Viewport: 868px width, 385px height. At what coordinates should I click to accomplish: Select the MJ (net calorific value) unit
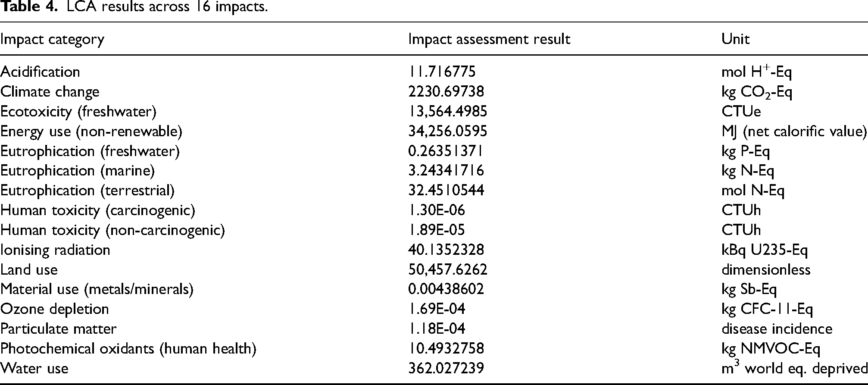pyautogui.click(x=794, y=131)
